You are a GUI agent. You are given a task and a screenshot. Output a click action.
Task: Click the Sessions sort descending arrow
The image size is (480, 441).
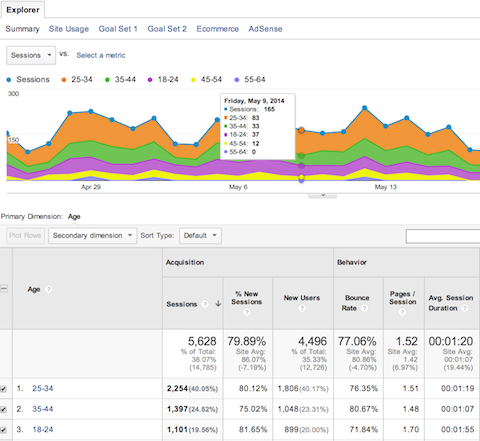coord(218,304)
